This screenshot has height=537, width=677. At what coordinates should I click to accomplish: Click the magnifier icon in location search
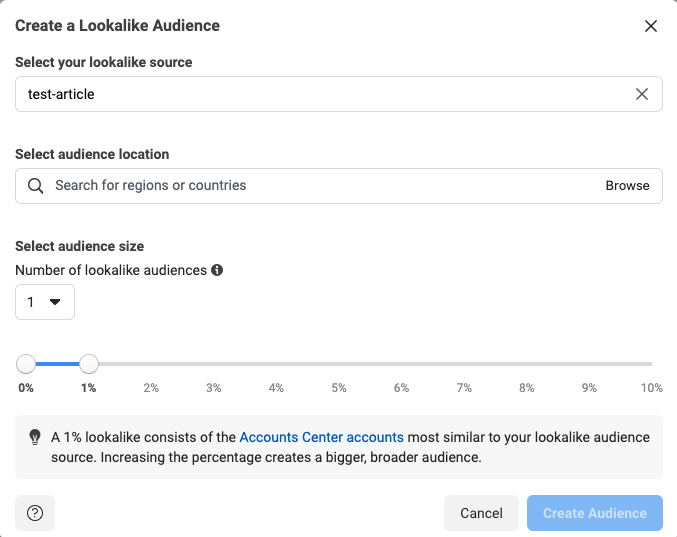point(35,186)
